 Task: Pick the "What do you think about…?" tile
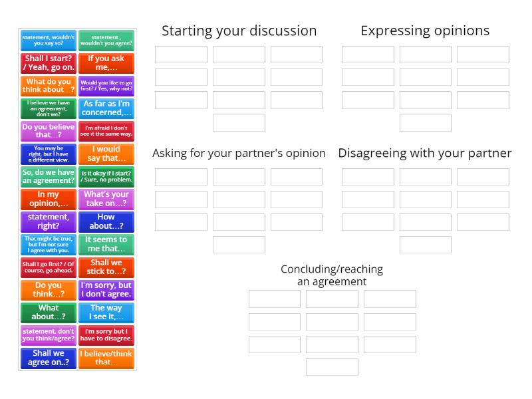(49, 86)
